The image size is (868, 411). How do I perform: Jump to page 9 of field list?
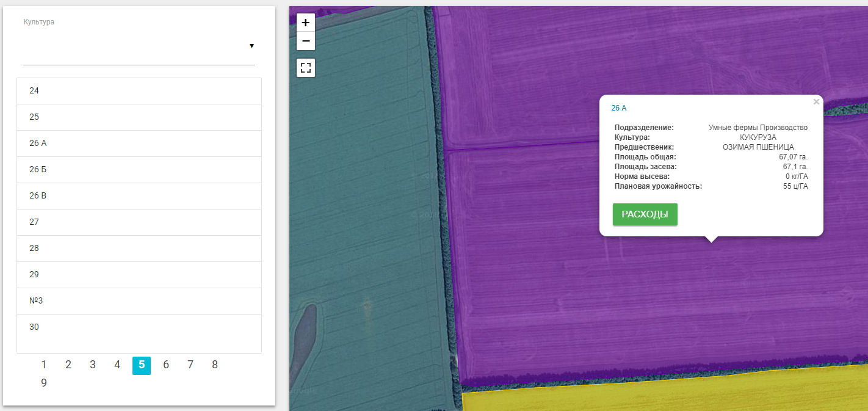pyautogui.click(x=44, y=383)
